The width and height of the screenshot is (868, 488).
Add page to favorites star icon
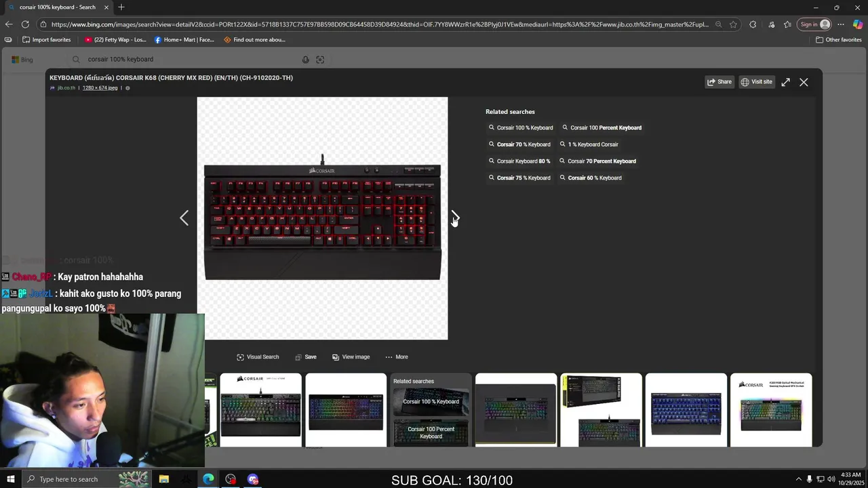[x=733, y=24]
